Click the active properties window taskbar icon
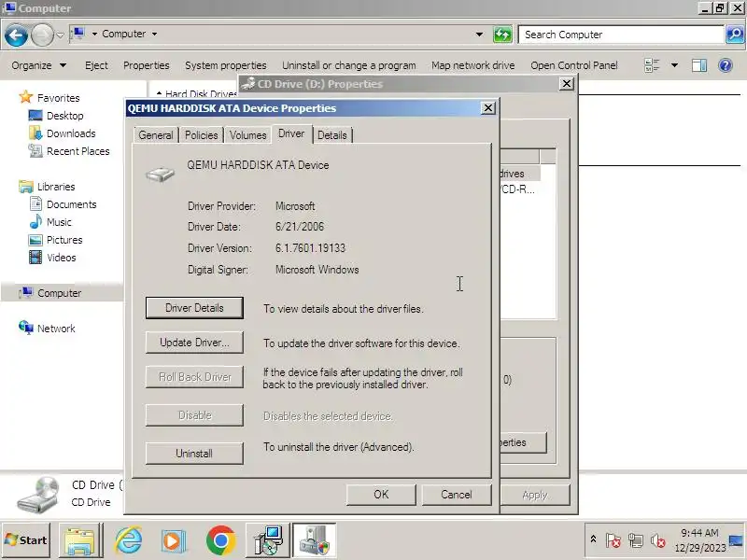 click(x=314, y=540)
